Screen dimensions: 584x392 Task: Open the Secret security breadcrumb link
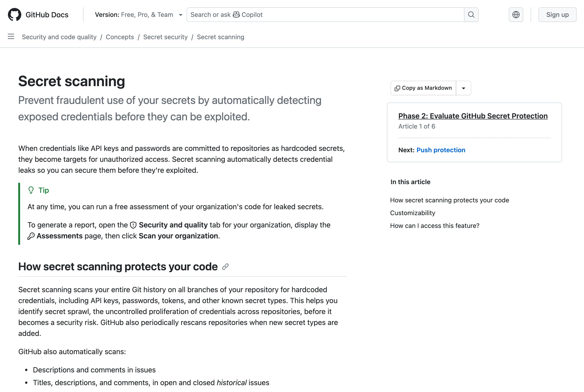[165, 37]
